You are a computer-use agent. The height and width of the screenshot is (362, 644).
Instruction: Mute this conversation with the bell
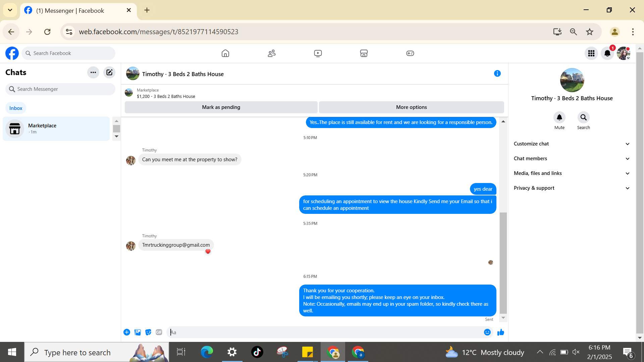coord(559,118)
